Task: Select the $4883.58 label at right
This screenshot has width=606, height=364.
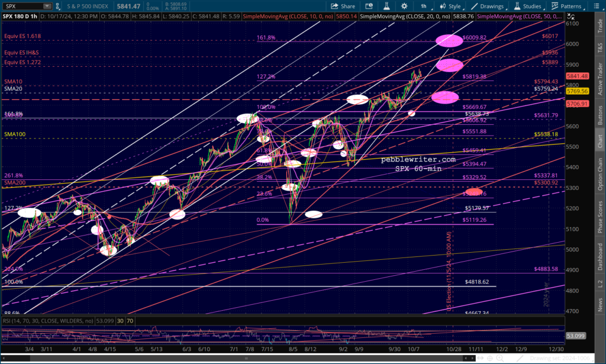Action: (546, 269)
